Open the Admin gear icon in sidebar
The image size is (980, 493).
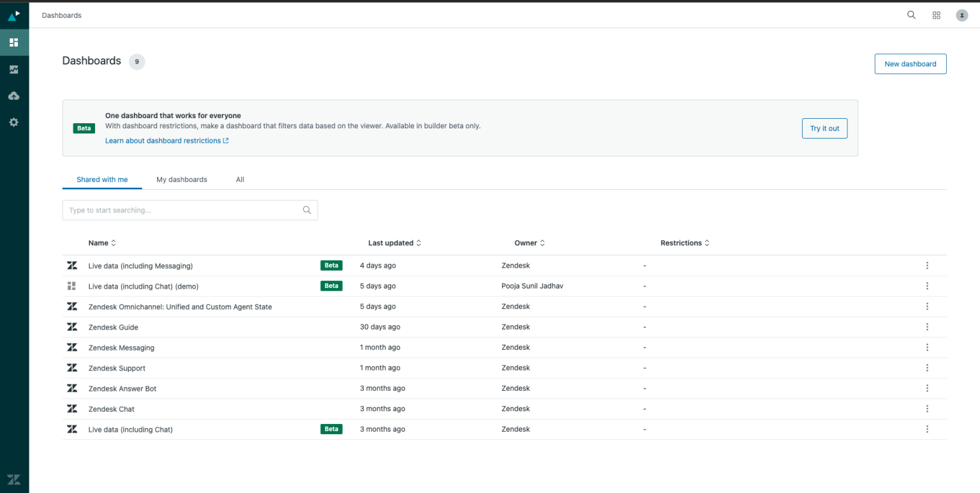click(14, 122)
